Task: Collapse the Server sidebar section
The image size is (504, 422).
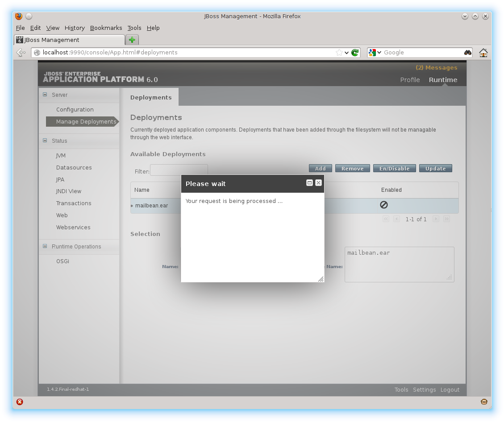Action: [45, 95]
